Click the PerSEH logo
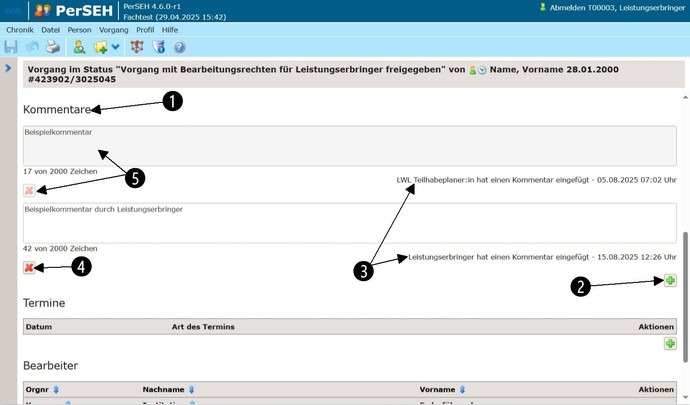This screenshot has width=690, height=405. tap(73, 11)
